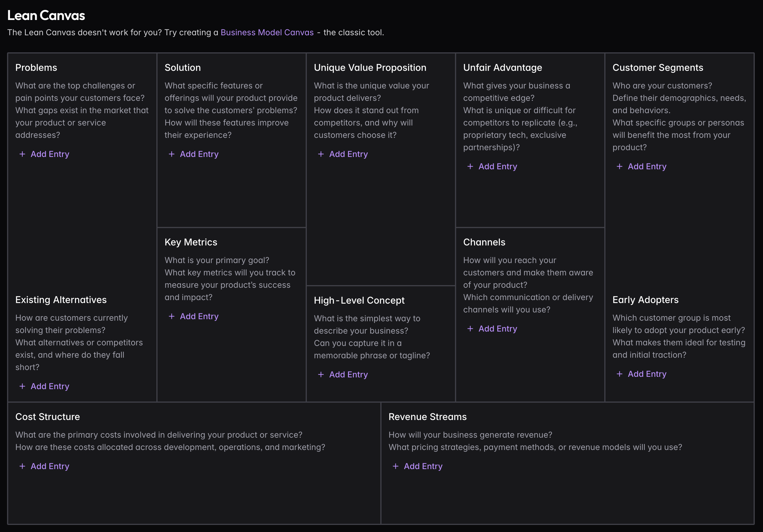Image resolution: width=763 pixels, height=532 pixels.
Task: Add an entry to Unique Value Proposition
Action: coord(348,154)
